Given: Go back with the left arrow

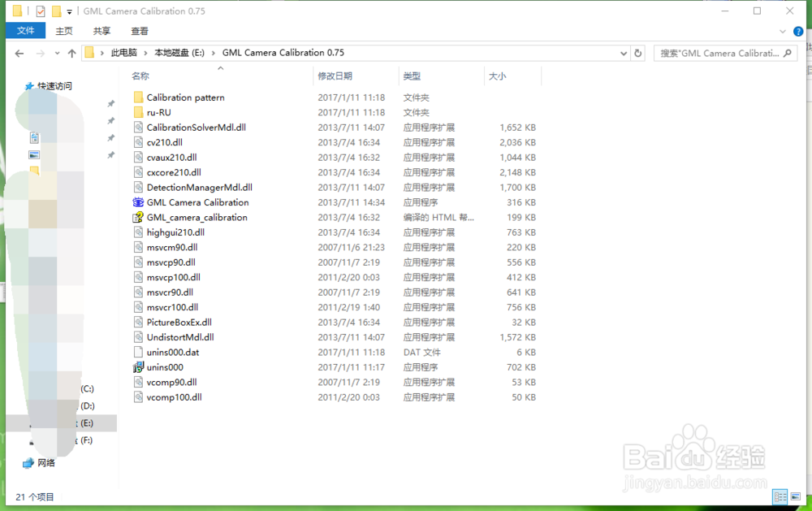Looking at the screenshot, I should point(19,54).
